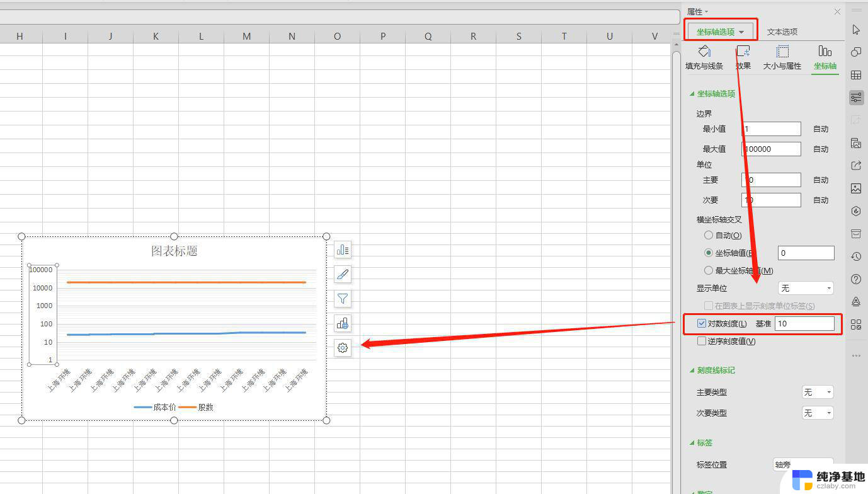Image resolution: width=868 pixels, height=494 pixels.
Task: Click the chart settings gear button
Action: [343, 348]
